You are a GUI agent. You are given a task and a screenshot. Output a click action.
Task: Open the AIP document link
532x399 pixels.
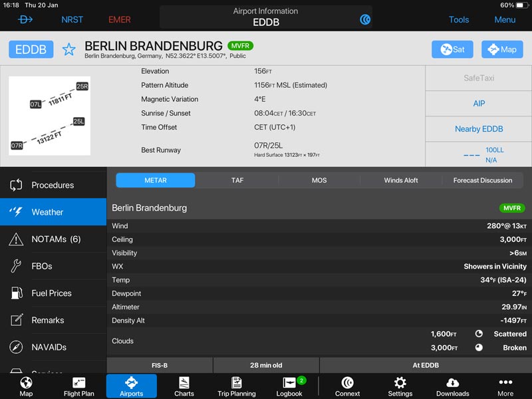[x=479, y=104]
